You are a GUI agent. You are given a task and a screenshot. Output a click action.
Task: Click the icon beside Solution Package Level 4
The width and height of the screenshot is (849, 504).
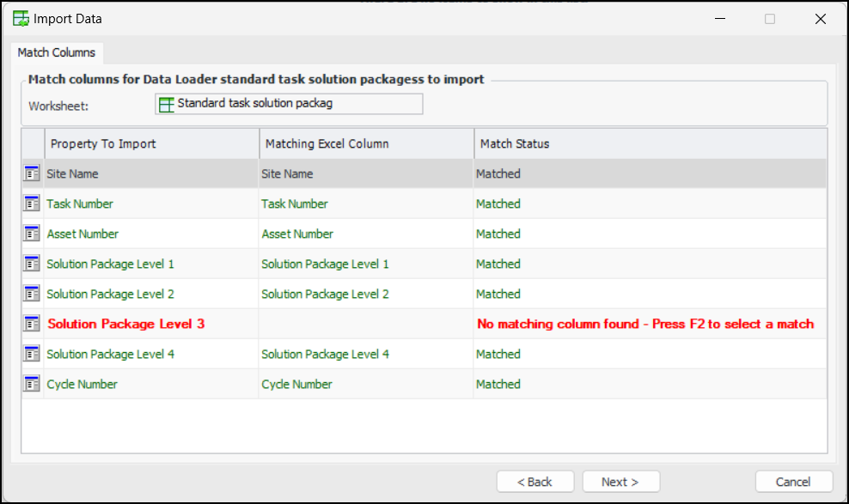coord(32,354)
